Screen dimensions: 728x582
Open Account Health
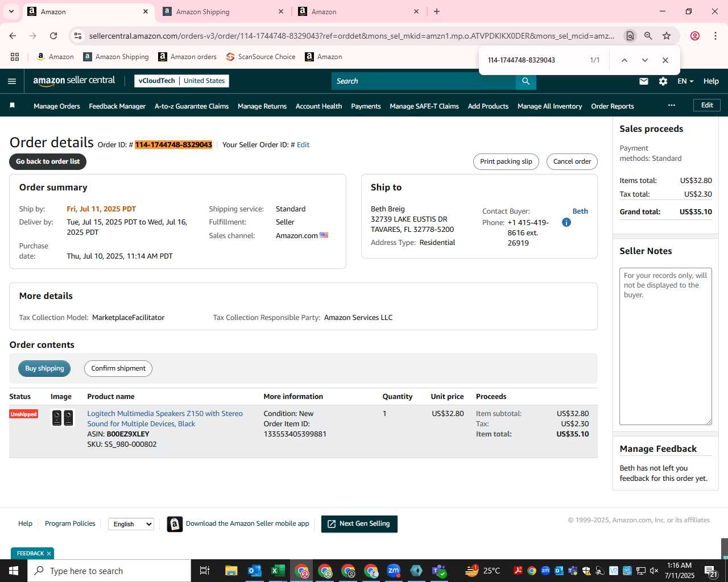click(319, 106)
